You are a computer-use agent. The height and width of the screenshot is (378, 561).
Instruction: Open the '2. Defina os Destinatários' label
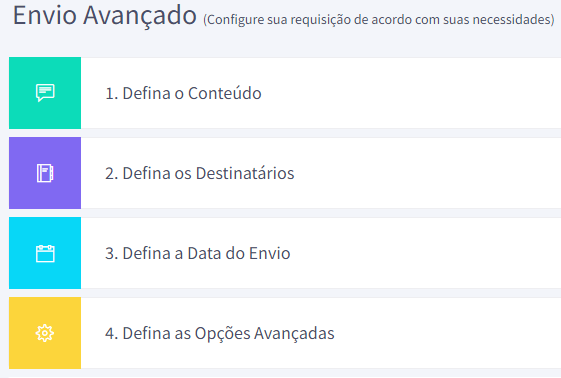[x=200, y=173]
